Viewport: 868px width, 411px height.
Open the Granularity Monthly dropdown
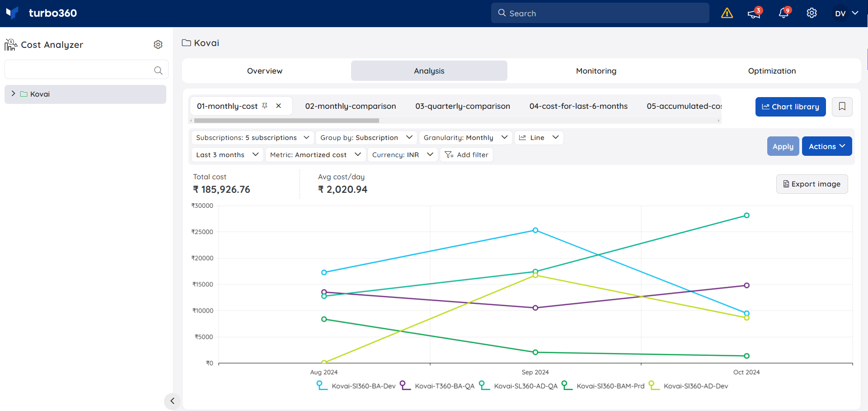tap(466, 137)
